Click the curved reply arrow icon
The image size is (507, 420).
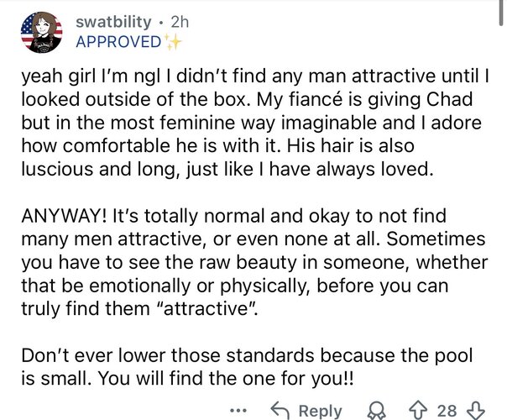click(x=280, y=410)
